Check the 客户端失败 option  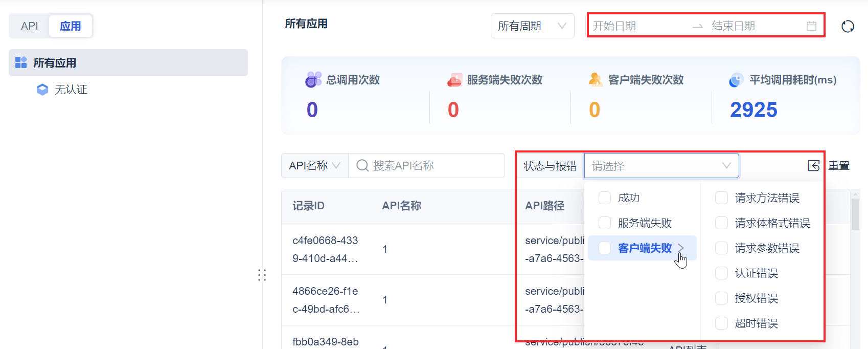605,248
